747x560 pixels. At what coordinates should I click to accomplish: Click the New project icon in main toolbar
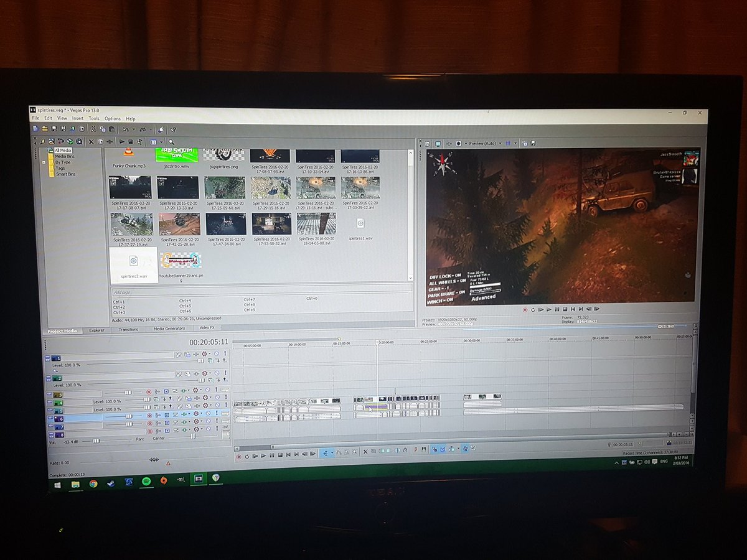(x=35, y=129)
